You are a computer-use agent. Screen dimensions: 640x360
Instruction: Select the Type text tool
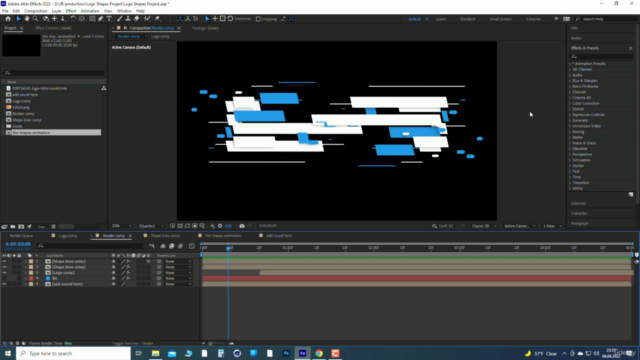coord(109,19)
